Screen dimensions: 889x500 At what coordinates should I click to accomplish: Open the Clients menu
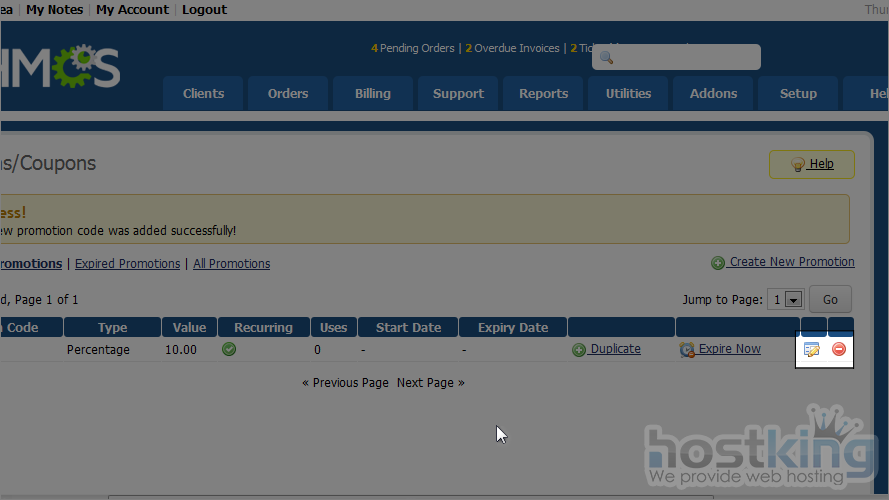(x=203, y=94)
